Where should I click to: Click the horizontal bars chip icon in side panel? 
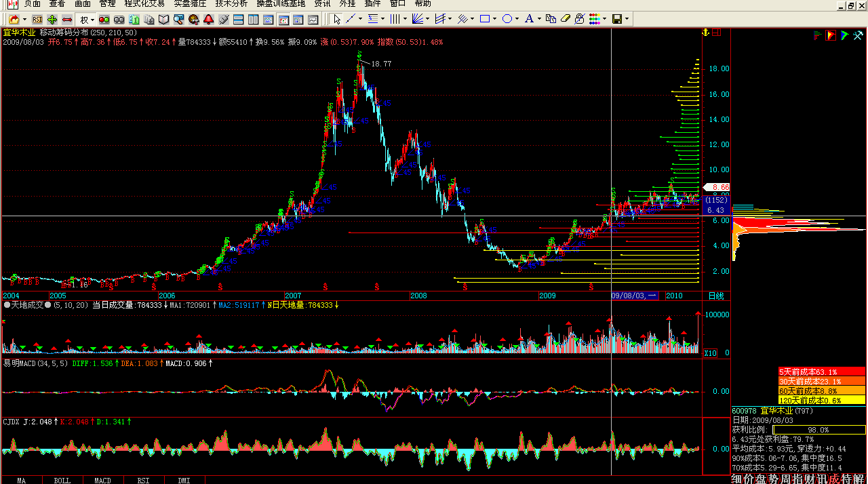(x=817, y=35)
